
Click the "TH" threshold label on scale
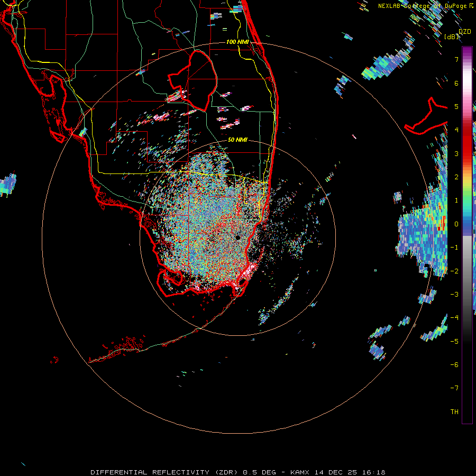click(x=454, y=412)
